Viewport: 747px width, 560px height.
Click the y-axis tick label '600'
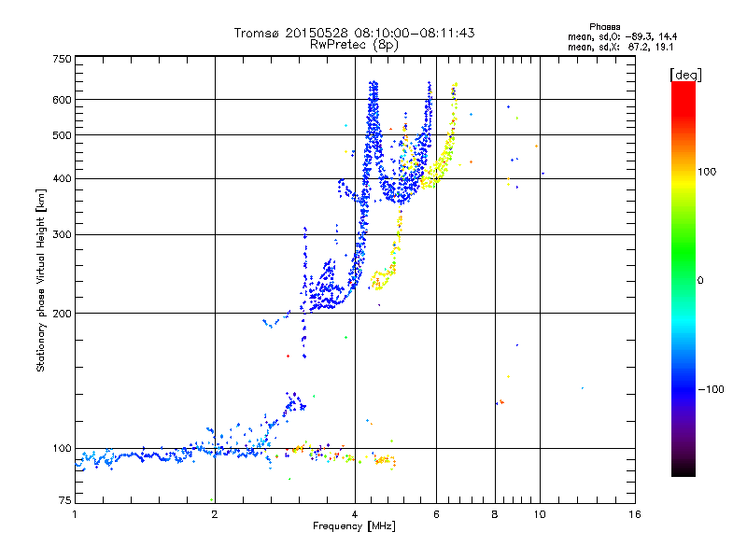pos(62,100)
